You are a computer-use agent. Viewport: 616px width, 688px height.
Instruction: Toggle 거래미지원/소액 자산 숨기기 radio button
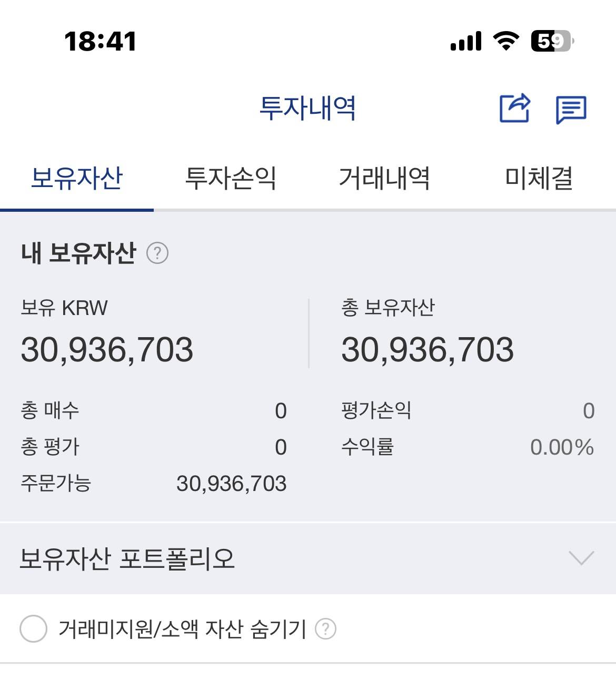coord(33,628)
